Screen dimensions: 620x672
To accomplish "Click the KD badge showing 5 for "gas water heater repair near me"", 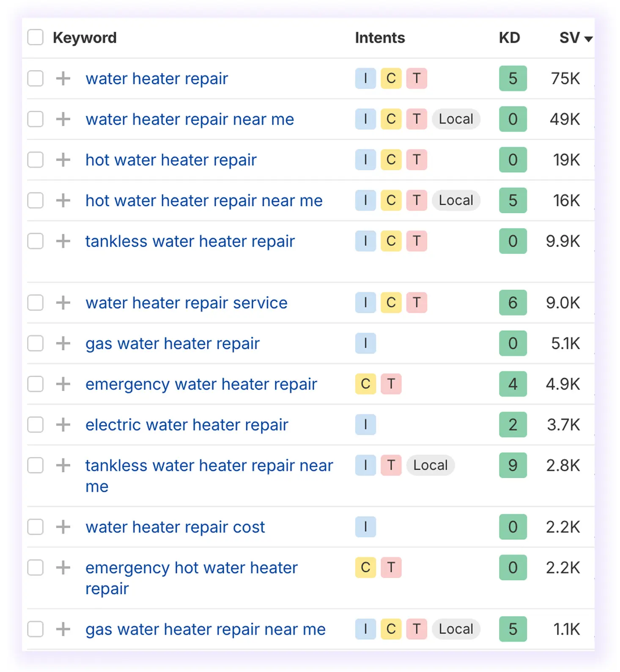I will [x=513, y=629].
